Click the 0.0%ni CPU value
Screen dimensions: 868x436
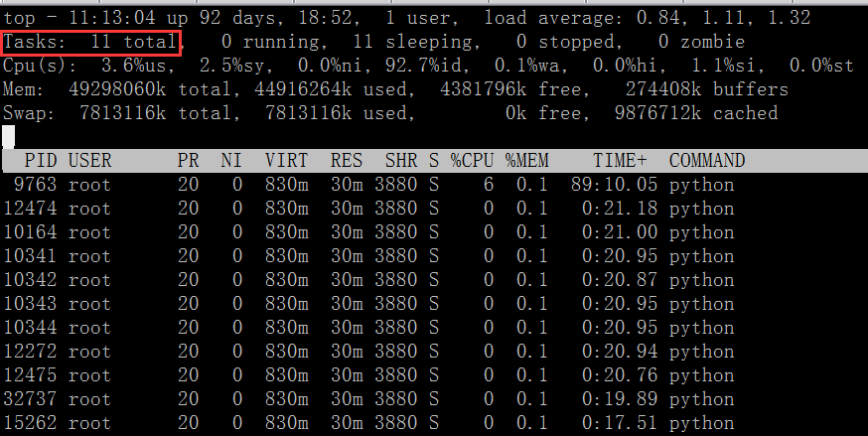329,66
